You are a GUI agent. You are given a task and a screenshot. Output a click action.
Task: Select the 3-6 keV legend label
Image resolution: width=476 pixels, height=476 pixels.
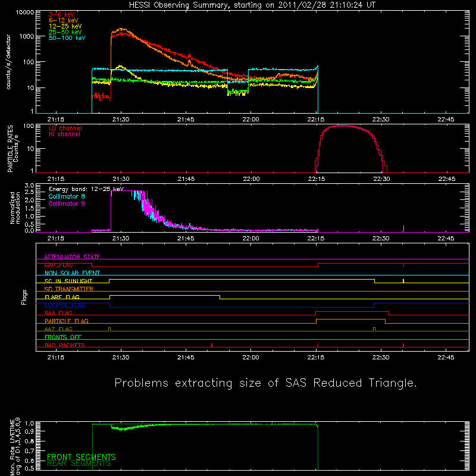point(62,14)
